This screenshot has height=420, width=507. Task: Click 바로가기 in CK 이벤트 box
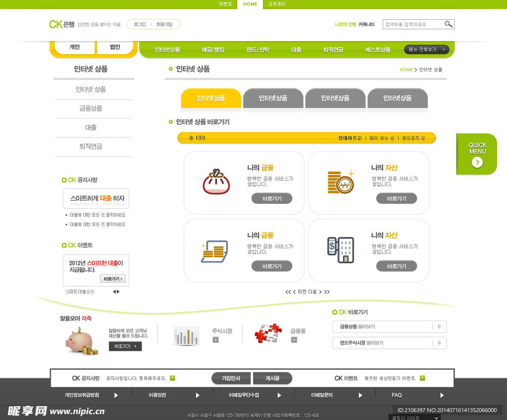point(113,279)
